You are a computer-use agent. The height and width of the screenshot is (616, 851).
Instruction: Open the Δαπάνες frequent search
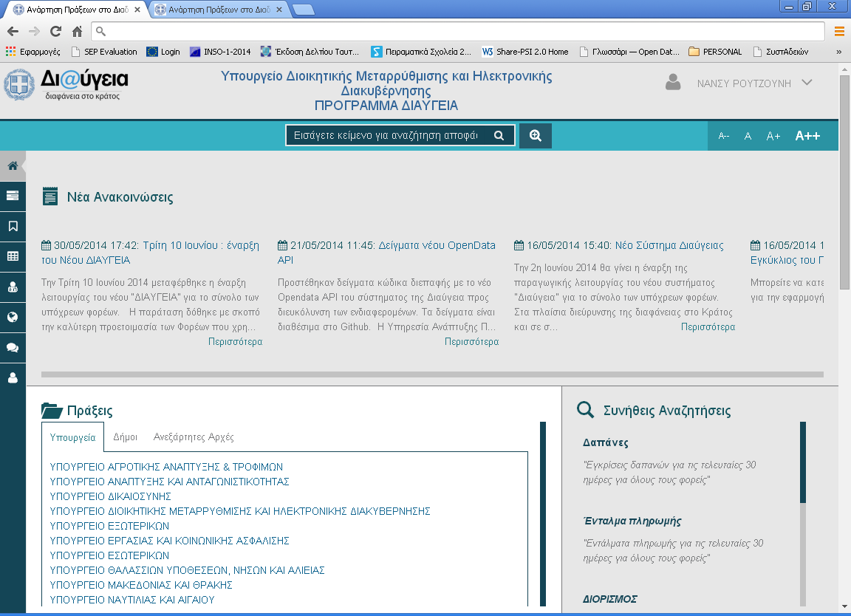click(606, 443)
